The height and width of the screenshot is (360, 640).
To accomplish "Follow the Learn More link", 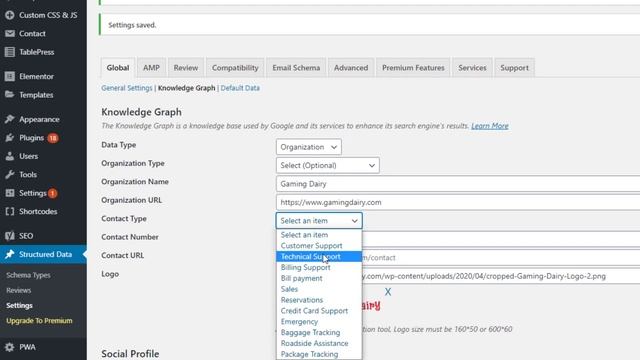I will coord(490,126).
